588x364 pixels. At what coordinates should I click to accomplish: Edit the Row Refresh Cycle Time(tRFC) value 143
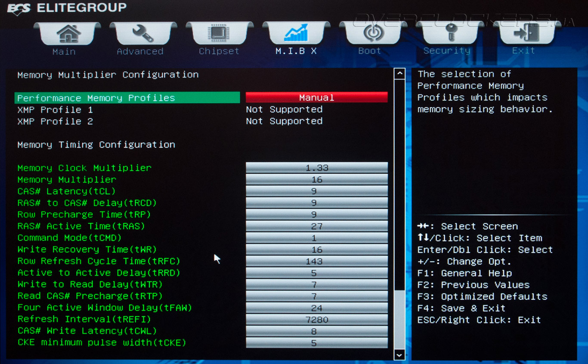coord(317,261)
